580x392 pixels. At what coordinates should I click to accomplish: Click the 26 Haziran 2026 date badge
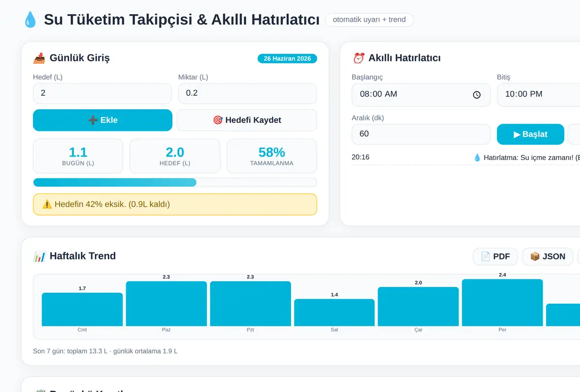pyautogui.click(x=287, y=58)
